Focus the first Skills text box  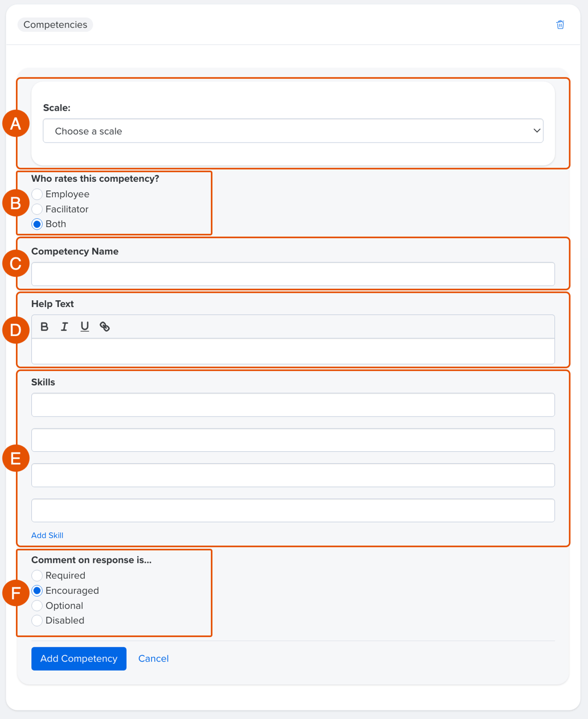293,405
